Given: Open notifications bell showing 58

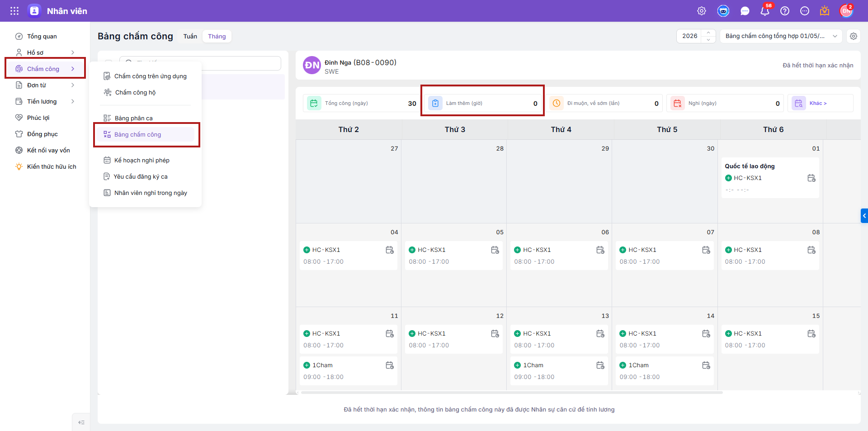Looking at the screenshot, I should [x=765, y=11].
